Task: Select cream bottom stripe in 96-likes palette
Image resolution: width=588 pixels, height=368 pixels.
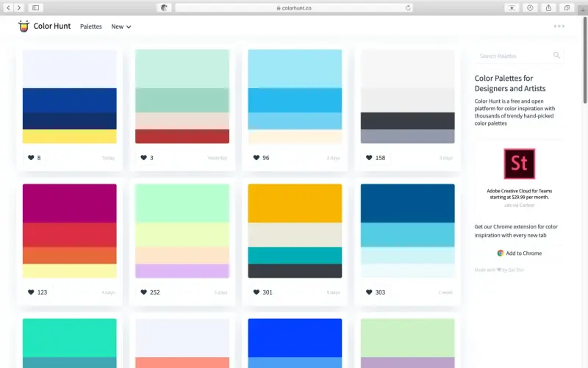Action: pyautogui.click(x=295, y=137)
